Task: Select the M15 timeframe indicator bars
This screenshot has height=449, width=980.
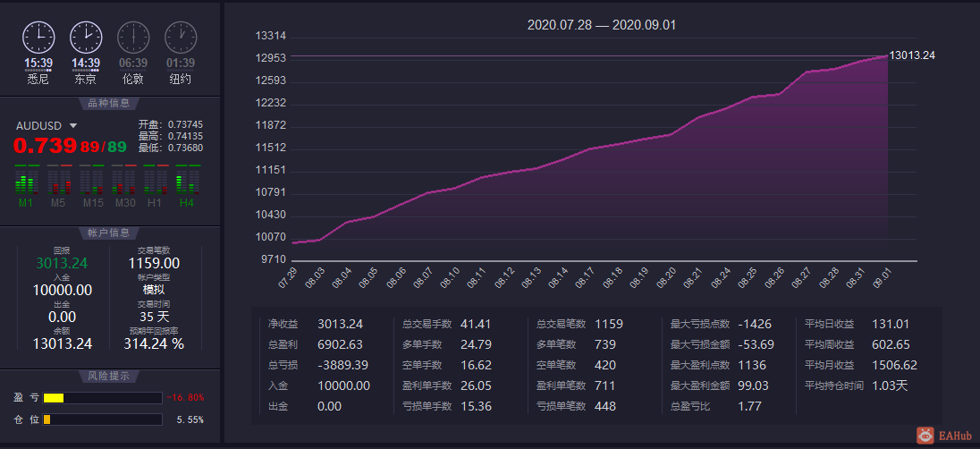Action: point(90,180)
